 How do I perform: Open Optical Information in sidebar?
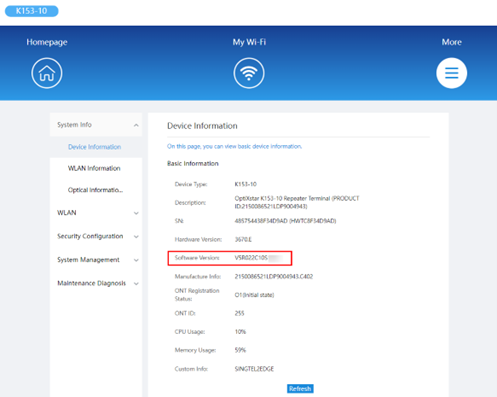(95, 190)
